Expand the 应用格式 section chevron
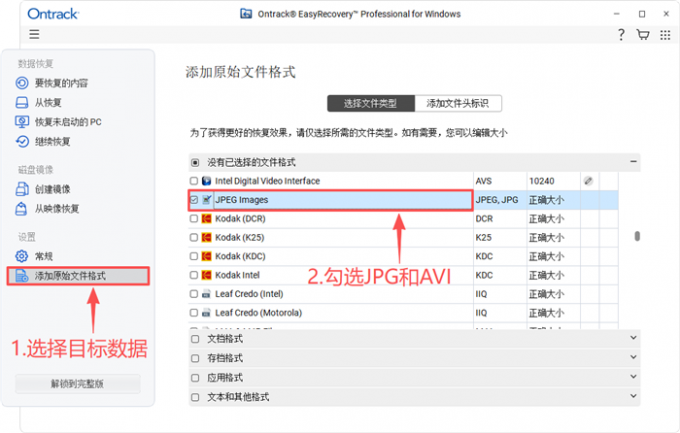The height and width of the screenshot is (433, 680). 633,376
